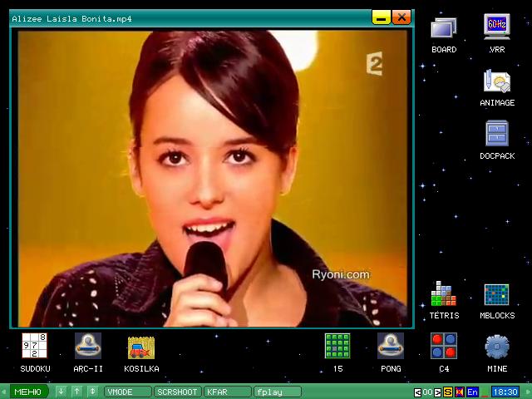
Task: Switch to the KFAR taskbar button
Action: point(227,392)
